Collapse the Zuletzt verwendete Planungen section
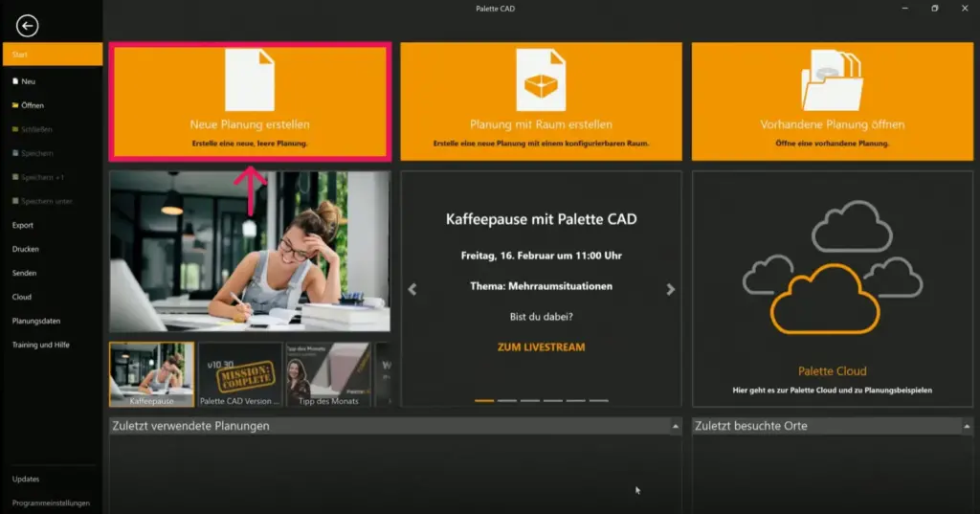The height and width of the screenshot is (514, 980). [676, 427]
